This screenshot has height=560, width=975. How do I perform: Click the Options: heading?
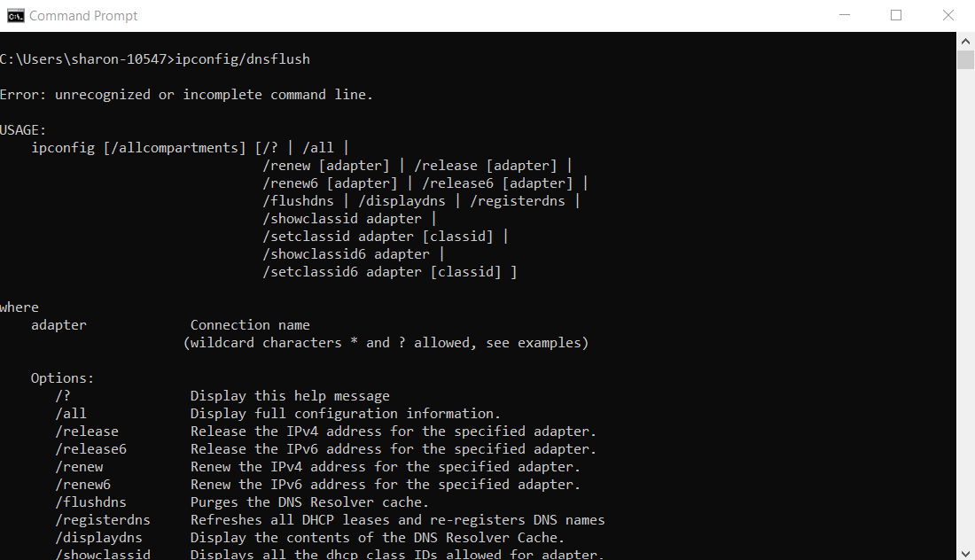62,377
